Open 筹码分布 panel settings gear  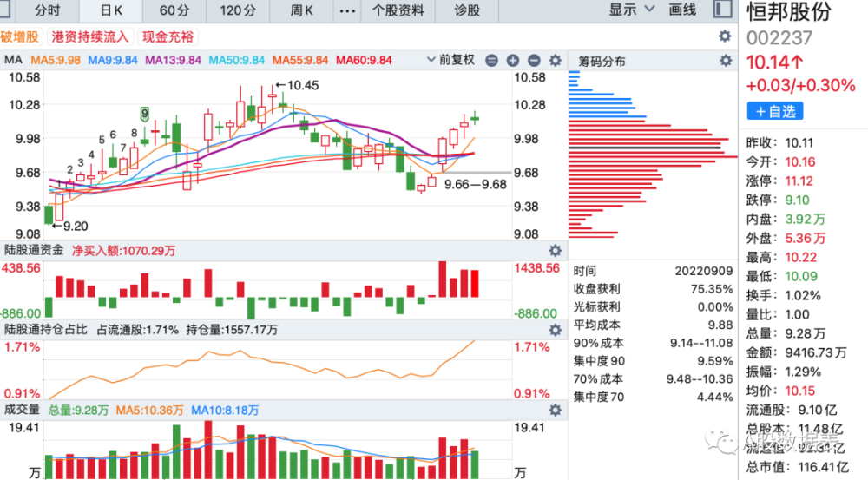[x=726, y=61]
